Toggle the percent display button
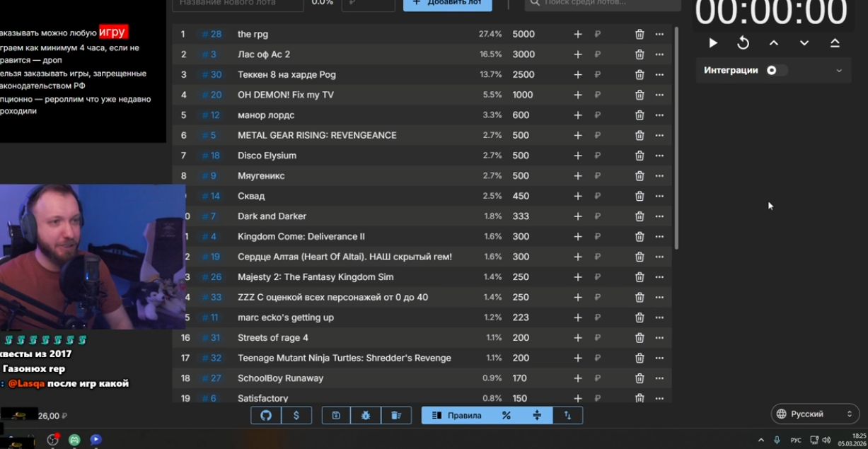Viewport: 868px width, 449px height. 507,415
